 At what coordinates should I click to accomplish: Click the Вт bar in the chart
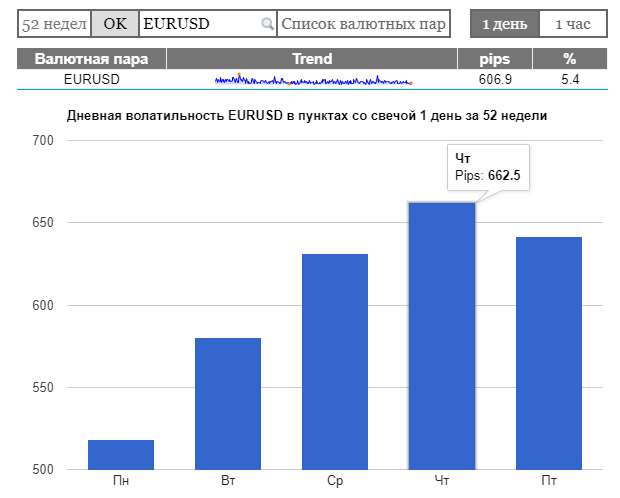[x=228, y=404]
